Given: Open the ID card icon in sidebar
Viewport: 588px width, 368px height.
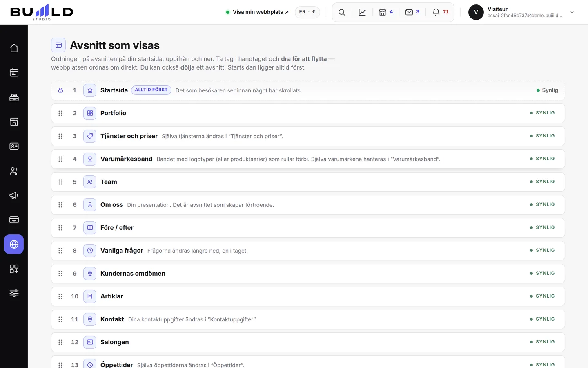Looking at the screenshot, I should (x=14, y=146).
